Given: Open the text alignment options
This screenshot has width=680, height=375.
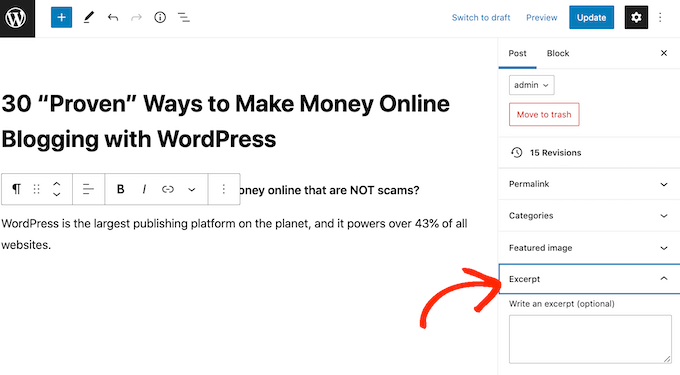Looking at the screenshot, I should click(x=88, y=189).
